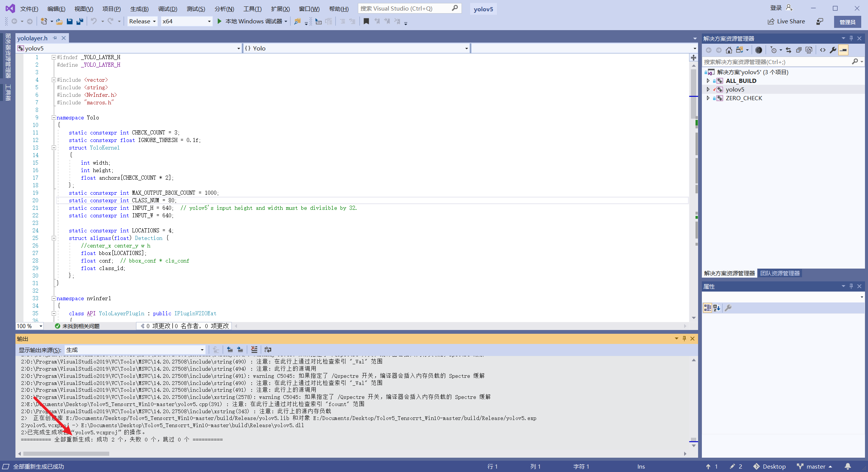Screen dimensions: 868x472
Task: Click the Save All icon
Action: click(x=79, y=21)
